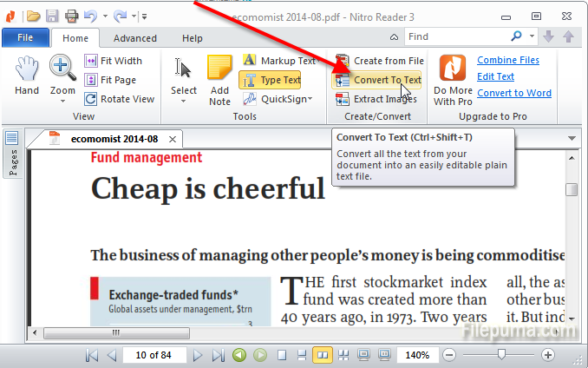The width and height of the screenshot is (588, 368).
Task: Click Nitro logo application icon
Action: [x=11, y=16]
